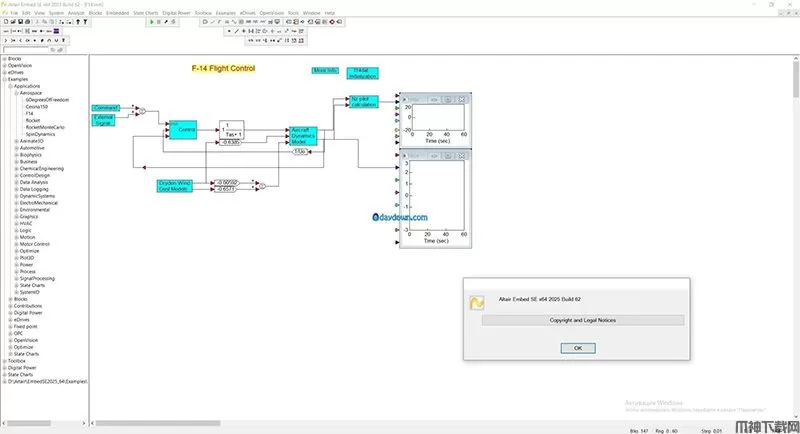Click the Control compound block
Screen dimensions: 800x434
[182, 129]
